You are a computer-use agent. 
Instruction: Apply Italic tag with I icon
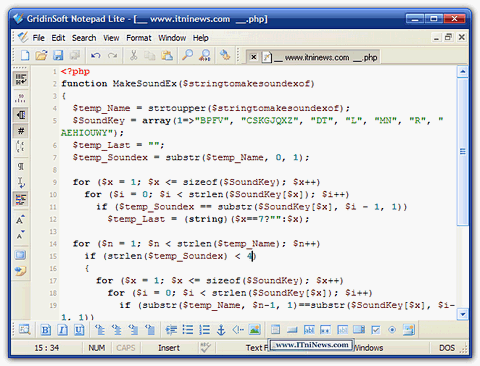click(x=62, y=330)
